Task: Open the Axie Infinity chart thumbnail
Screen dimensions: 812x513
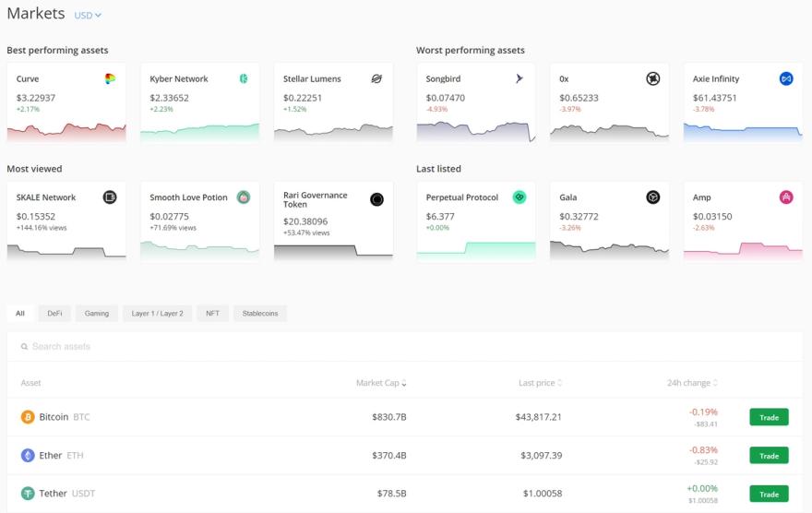Action: coord(743,132)
